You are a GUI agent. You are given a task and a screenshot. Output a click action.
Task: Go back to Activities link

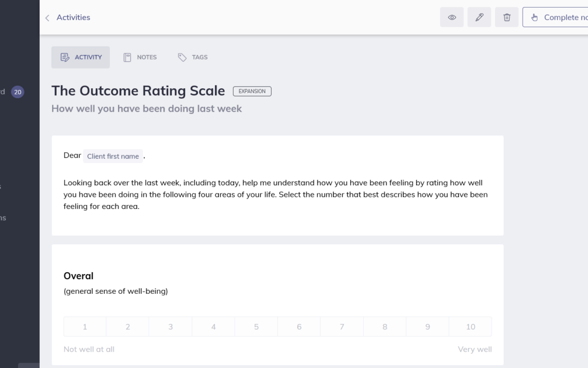(73, 17)
